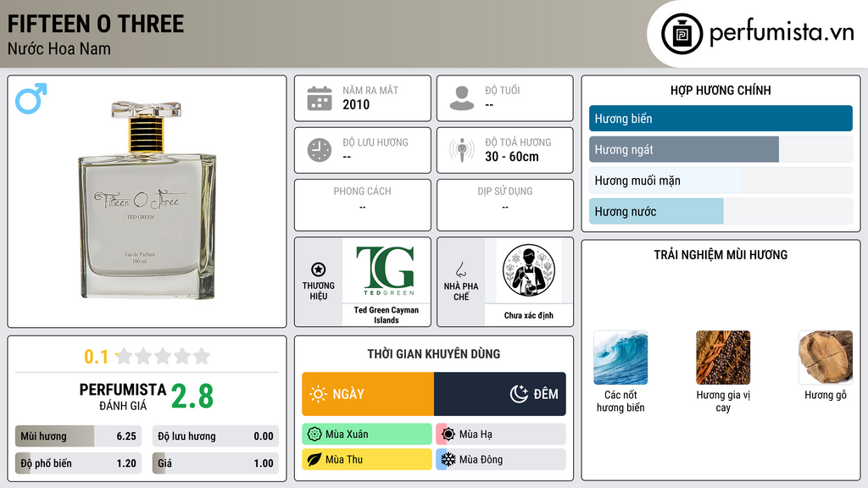
Task: Select the Mùa Xuân season bar
Action: (367, 435)
